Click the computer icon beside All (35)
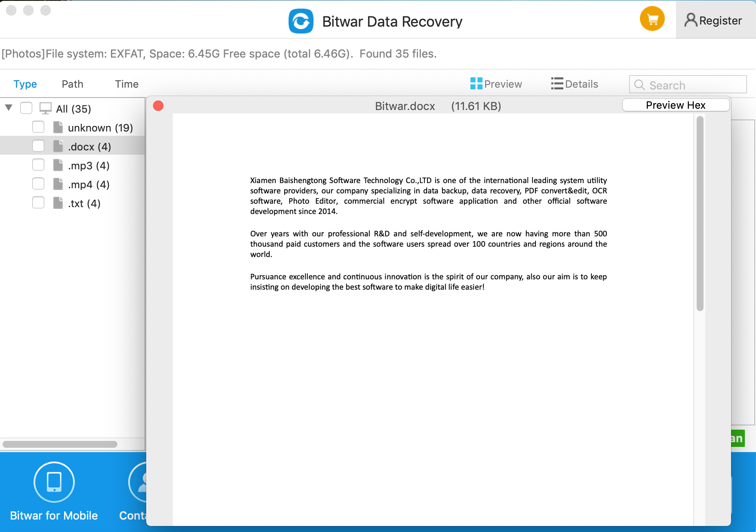The width and height of the screenshot is (756, 532). tap(46, 108)
